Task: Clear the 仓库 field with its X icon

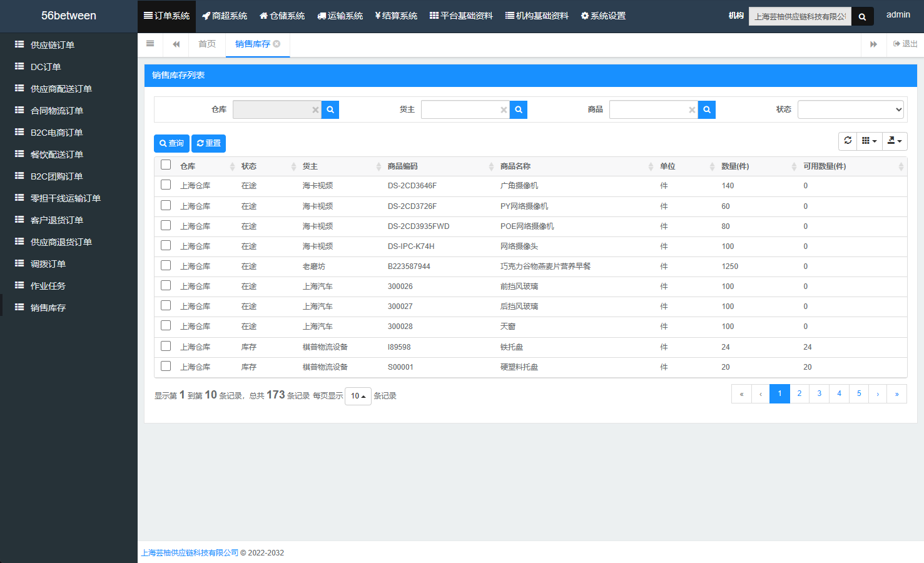Action: pyautogui.click(x=315, y=110)
